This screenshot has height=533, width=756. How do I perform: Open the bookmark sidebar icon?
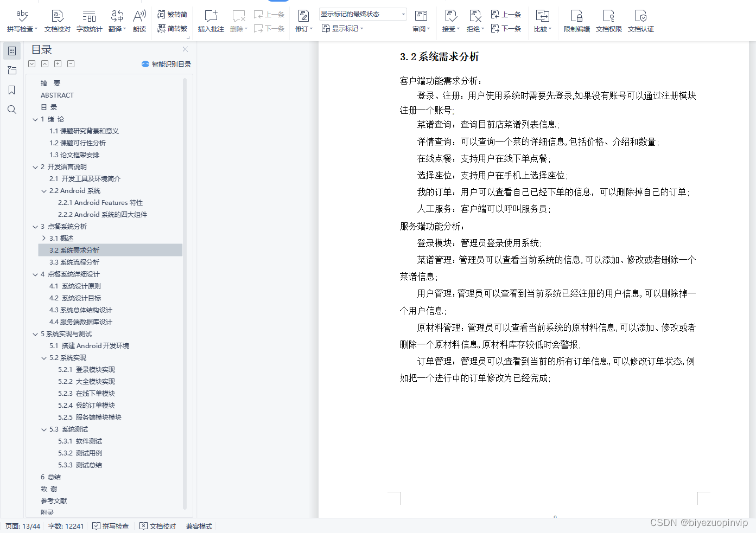12,90
